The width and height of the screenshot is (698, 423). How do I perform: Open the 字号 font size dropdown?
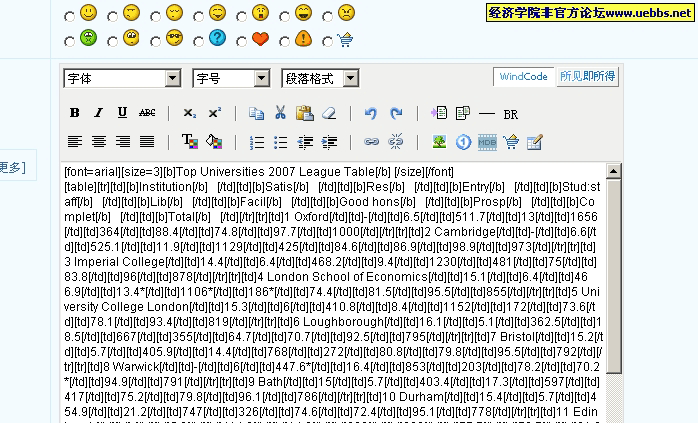tap(231, 78)
